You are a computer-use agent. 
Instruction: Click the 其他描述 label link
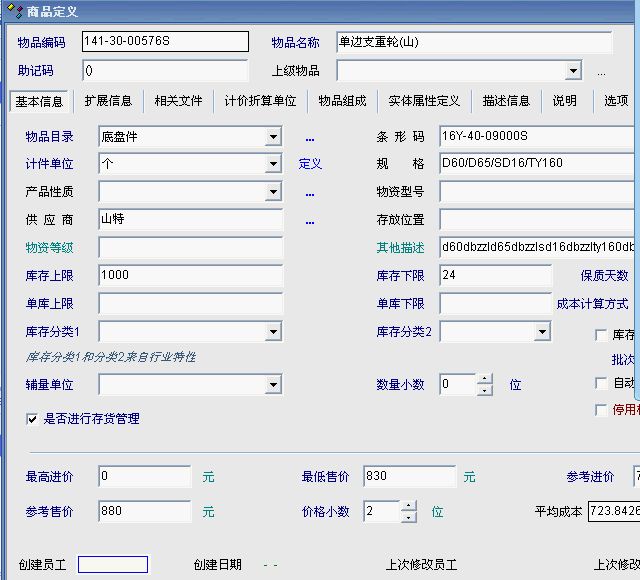pyautogui.click(x=400, y=248)
